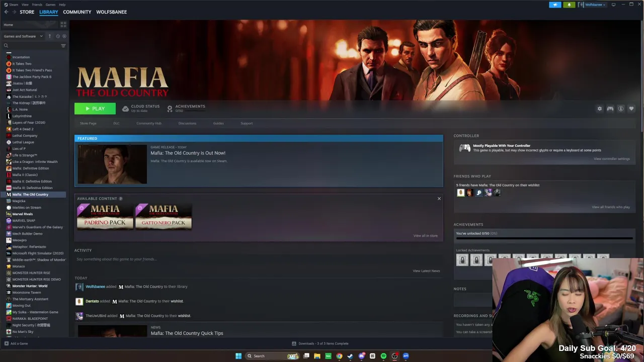Image resolution: width=644 pixels, height=362 pixels.
Task: Click the achievements progress bar
Action: click(x=544, y=239)
